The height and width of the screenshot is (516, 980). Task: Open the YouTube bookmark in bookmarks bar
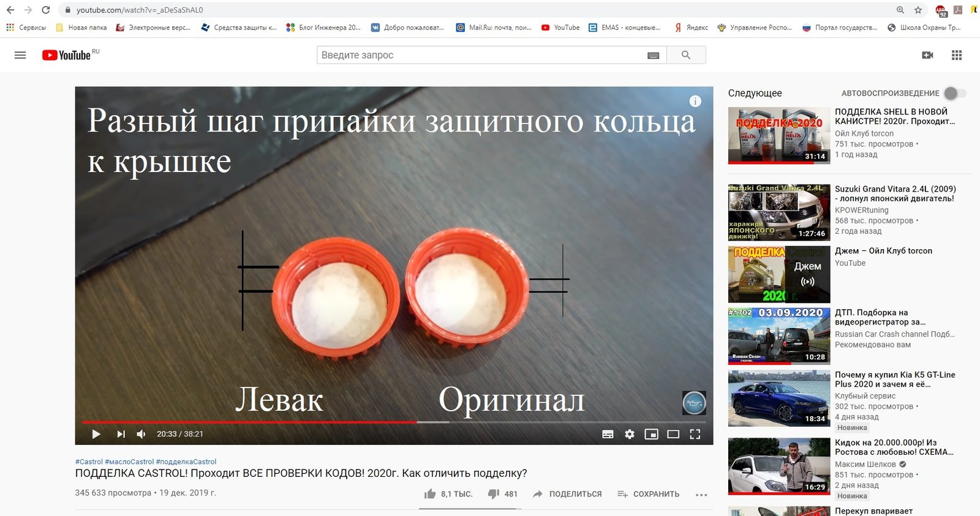(560, 28)
